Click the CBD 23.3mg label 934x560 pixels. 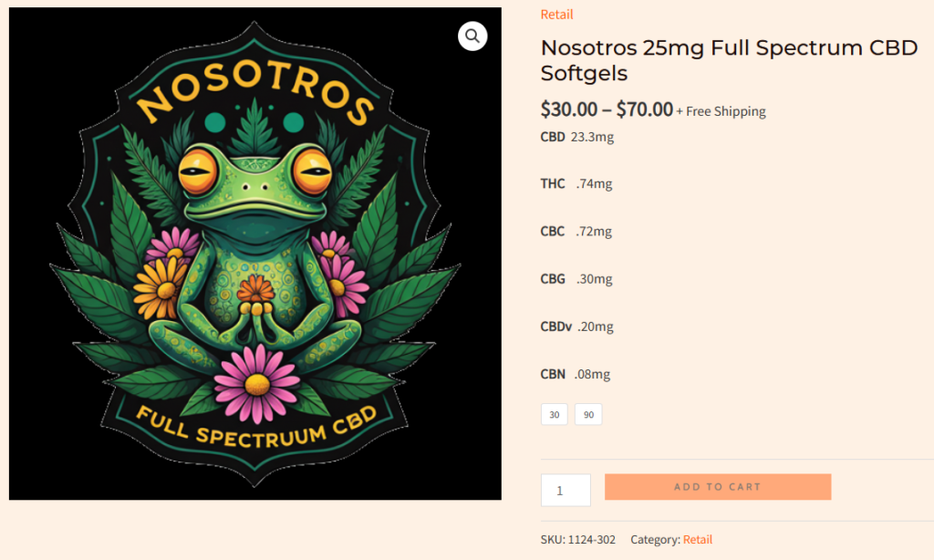click(578, 138)
